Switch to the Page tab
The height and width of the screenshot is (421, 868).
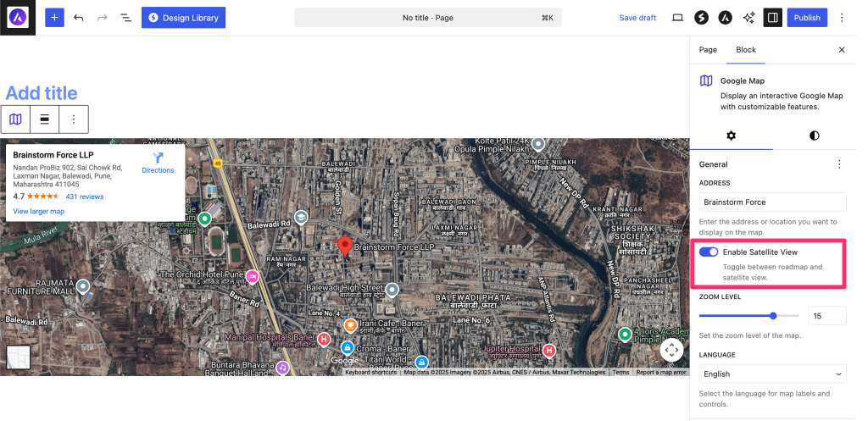[x=708, y=50]
